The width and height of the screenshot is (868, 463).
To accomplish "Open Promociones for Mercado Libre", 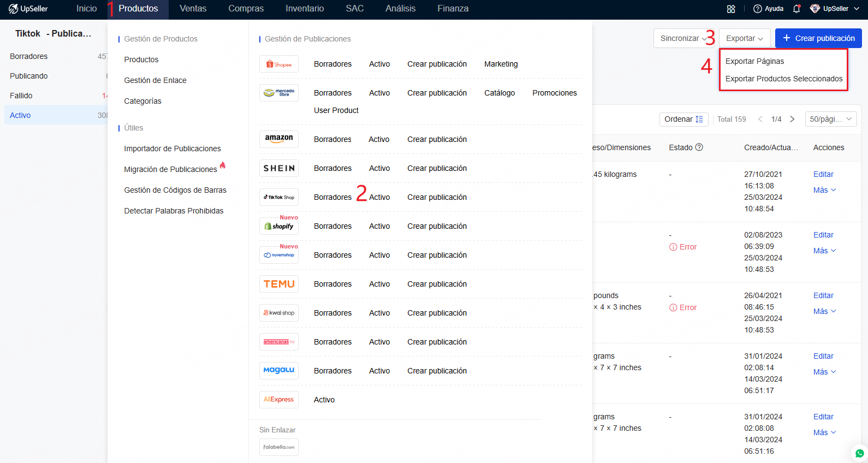I will tap(555, 93).
